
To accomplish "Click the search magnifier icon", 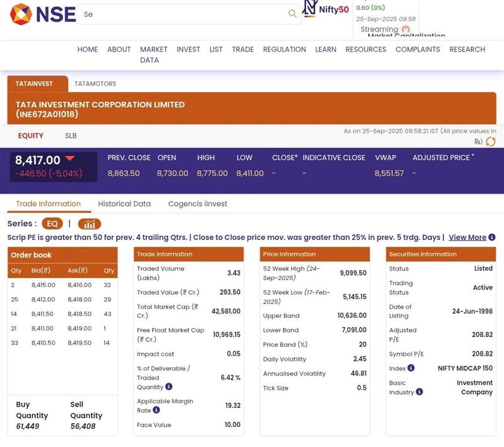I will pos(292,14).
